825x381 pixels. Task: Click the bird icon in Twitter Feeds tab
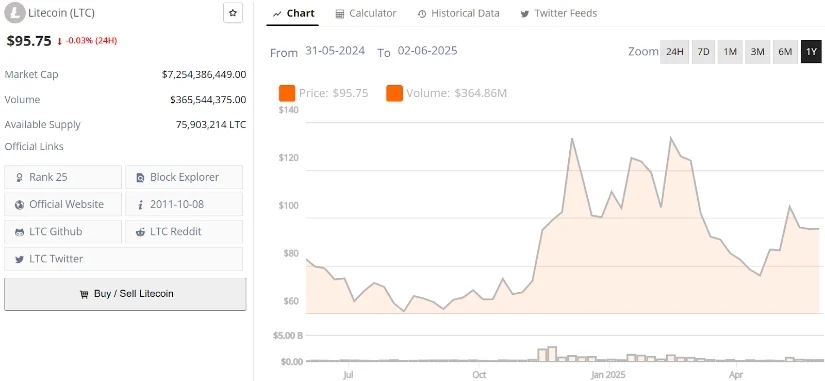(525, 14)
